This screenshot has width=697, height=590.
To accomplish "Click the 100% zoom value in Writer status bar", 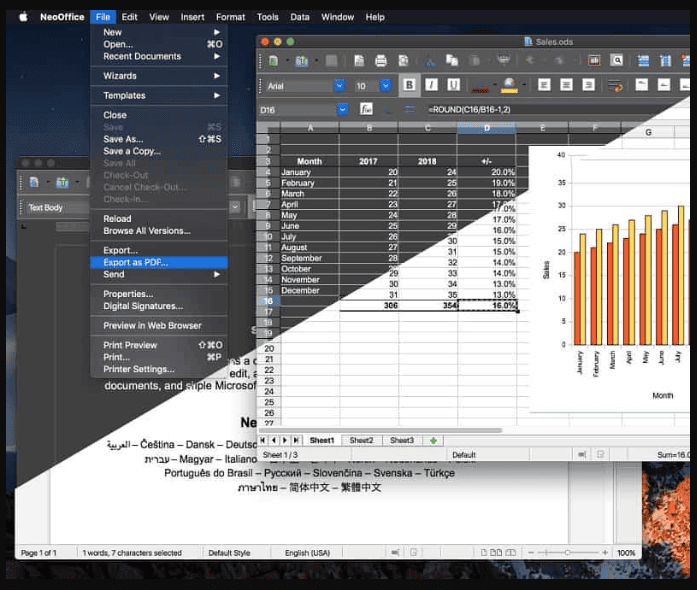I will pyautogui.click(x=626, y=553).
